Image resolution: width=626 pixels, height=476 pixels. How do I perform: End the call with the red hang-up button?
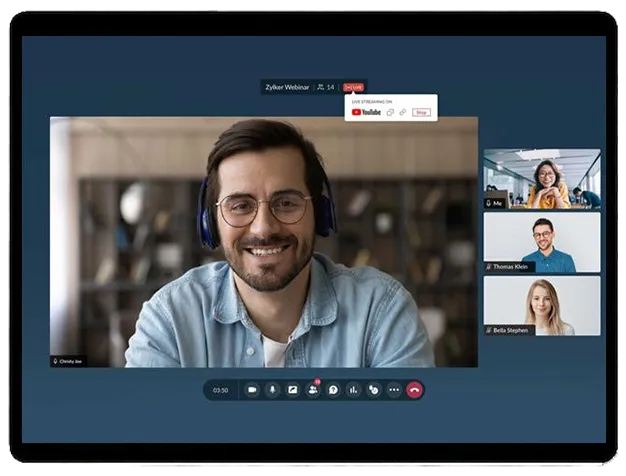(x=415, y=390)
